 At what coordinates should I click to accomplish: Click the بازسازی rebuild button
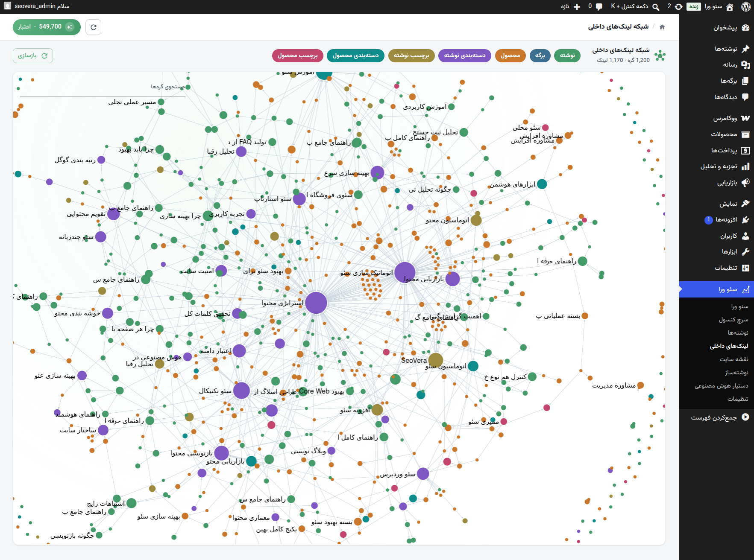pos(33,56)
